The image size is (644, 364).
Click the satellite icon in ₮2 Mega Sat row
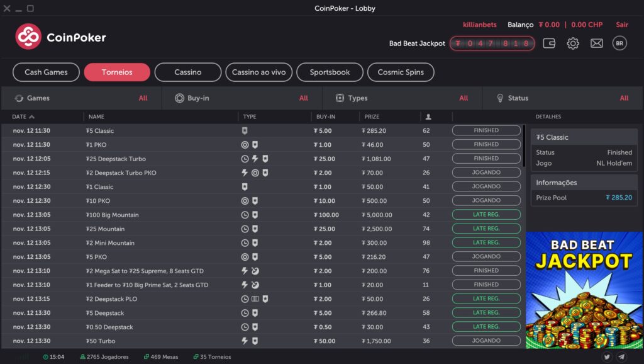tap(255, 271)
